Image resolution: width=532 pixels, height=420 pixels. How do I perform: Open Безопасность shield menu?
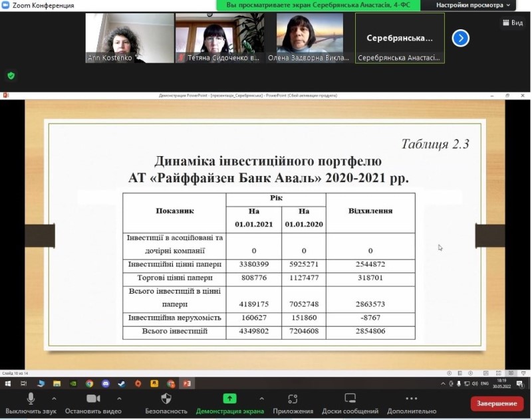pyautogui.click(x=166, y=403)
